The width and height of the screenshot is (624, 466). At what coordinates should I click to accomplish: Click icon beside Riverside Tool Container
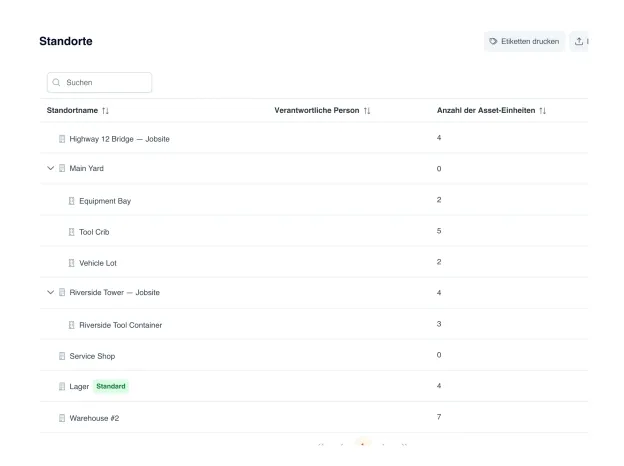tap(72, 325)
